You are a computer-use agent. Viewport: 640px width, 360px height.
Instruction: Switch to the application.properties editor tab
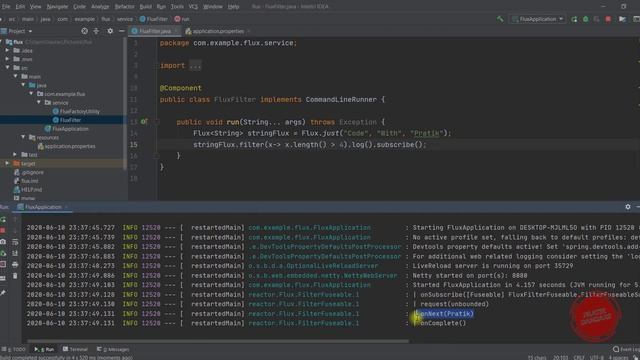click(x=218, y=31)
